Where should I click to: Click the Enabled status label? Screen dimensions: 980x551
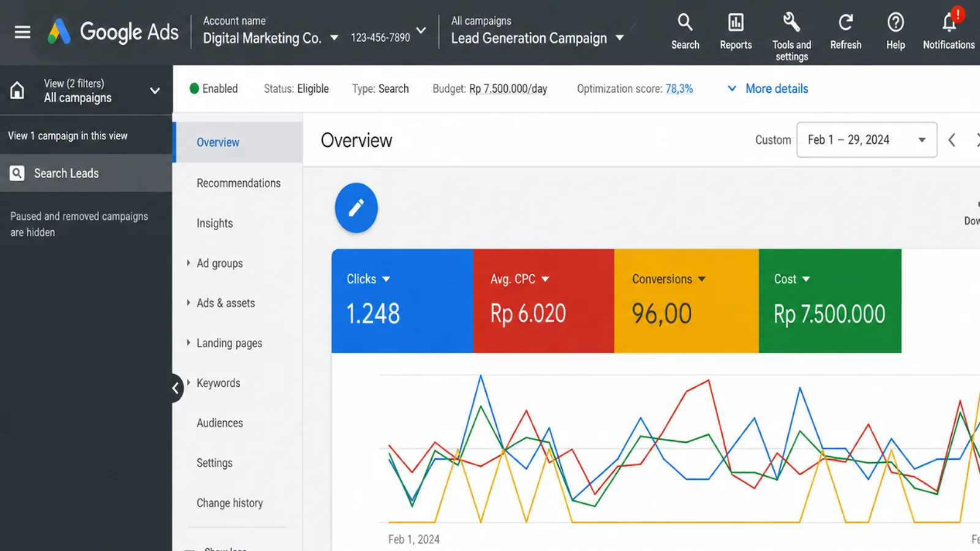pyautogui.click(x=220, y=89)
